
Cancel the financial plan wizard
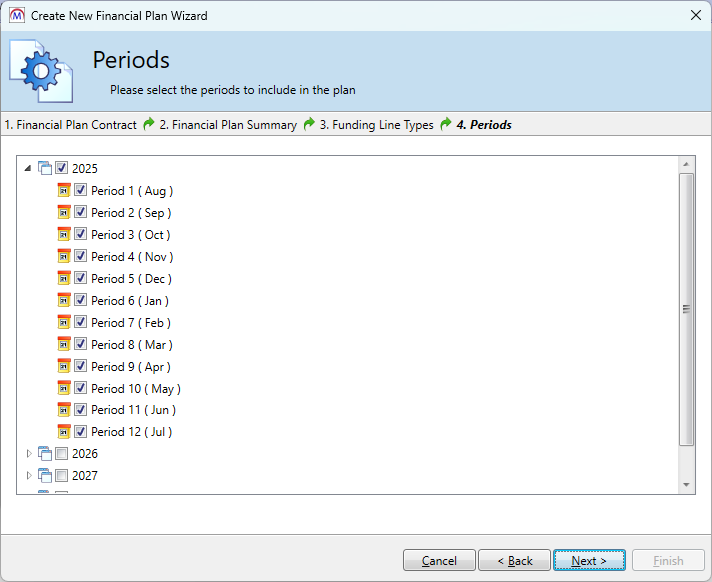coord(439,561)
